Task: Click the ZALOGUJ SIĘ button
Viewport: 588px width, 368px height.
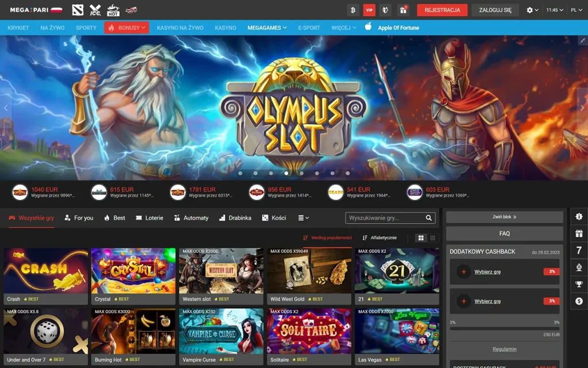Action: [x=495, y=10]
